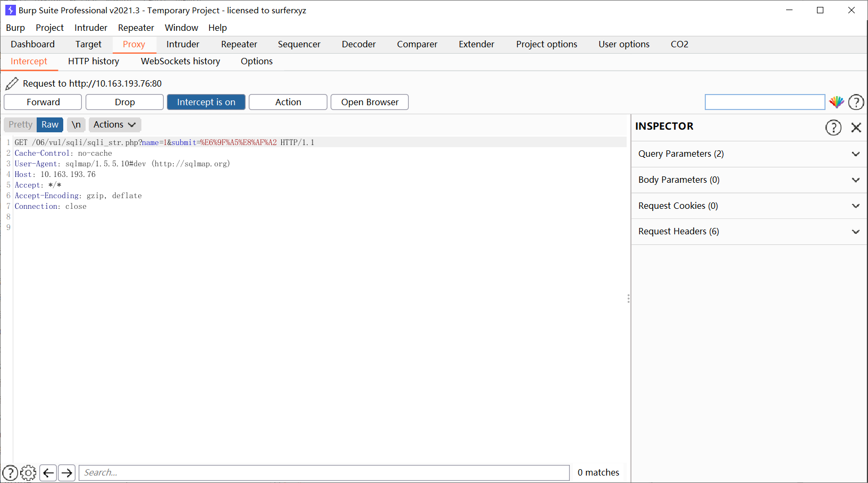Switch to the Repeater tool tab
Screen dimensions: 868x483
click(x=239, y=44)
